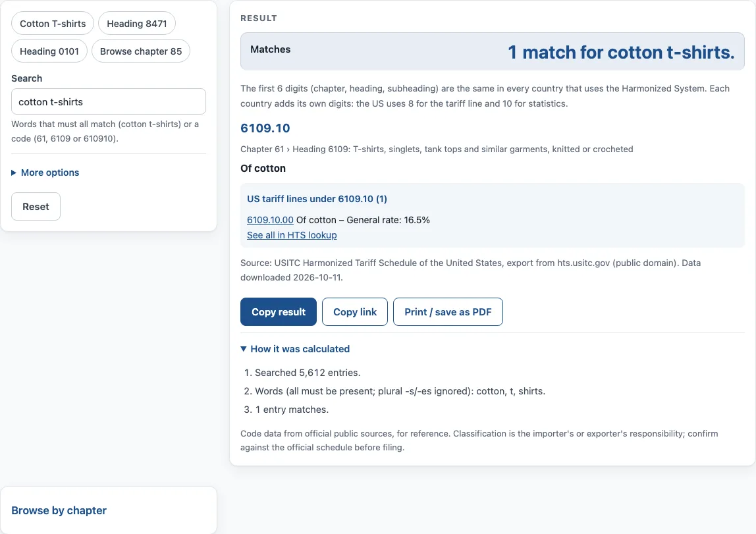The width and height of the screenshot is (756, 534).
Task: Collapse the How it was calculated section
Action: click(295, 349)
